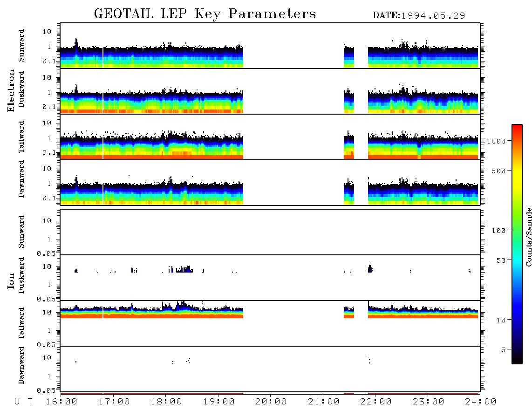Click the Ion Duskward plot panel
The height and width of the screenshot is (410, 532).
[x=270, y=278]
